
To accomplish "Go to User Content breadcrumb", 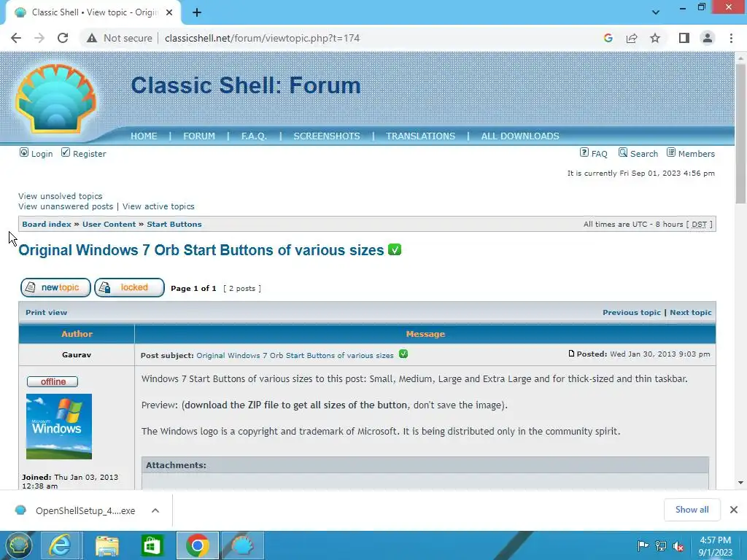I will [109, 225].
